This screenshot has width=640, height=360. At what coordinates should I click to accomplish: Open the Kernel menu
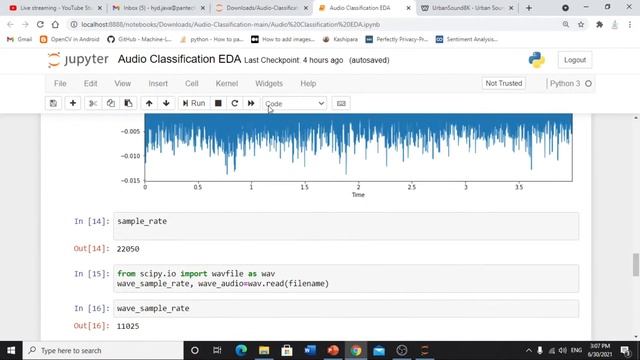[x=227, y=83]
